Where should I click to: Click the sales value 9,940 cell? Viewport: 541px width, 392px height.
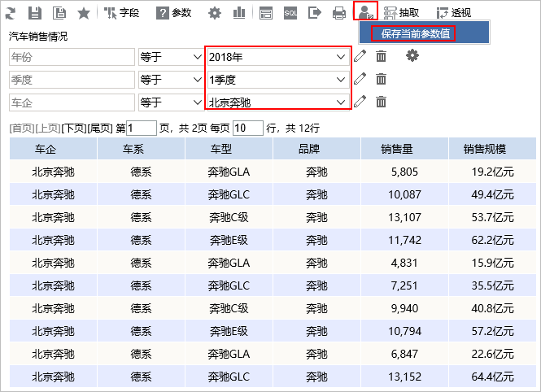(x=404, y=308)
